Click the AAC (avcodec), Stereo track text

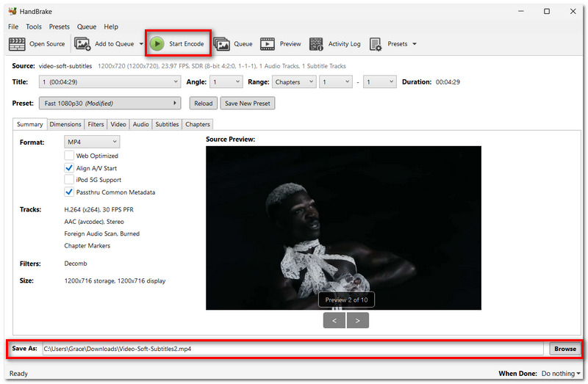[x=94, y=222]
